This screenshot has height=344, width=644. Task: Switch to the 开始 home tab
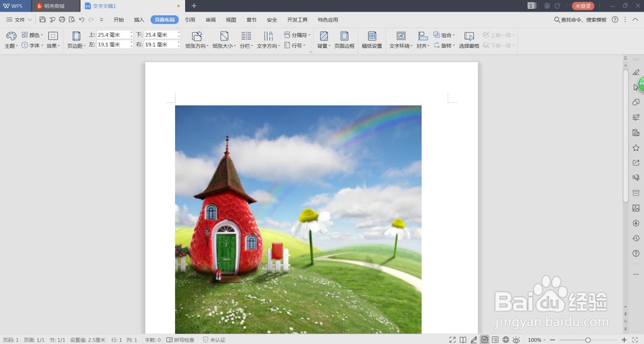tap(118, 20)
